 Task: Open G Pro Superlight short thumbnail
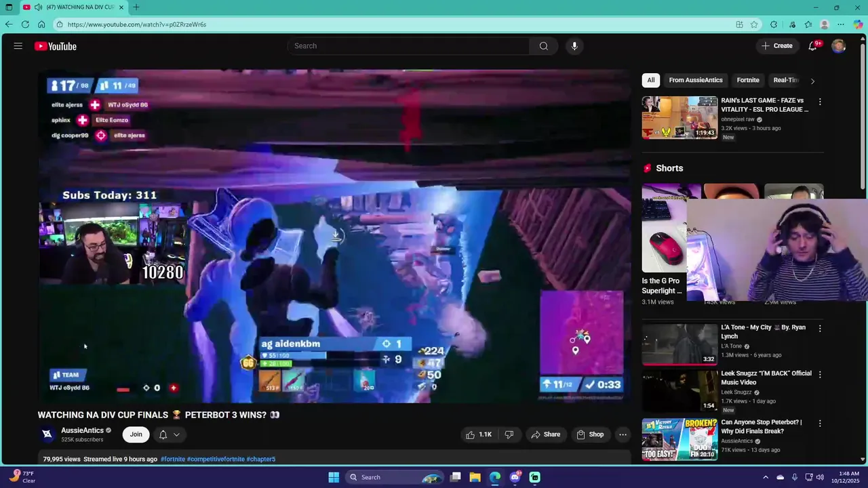click(x=664, y=228)
